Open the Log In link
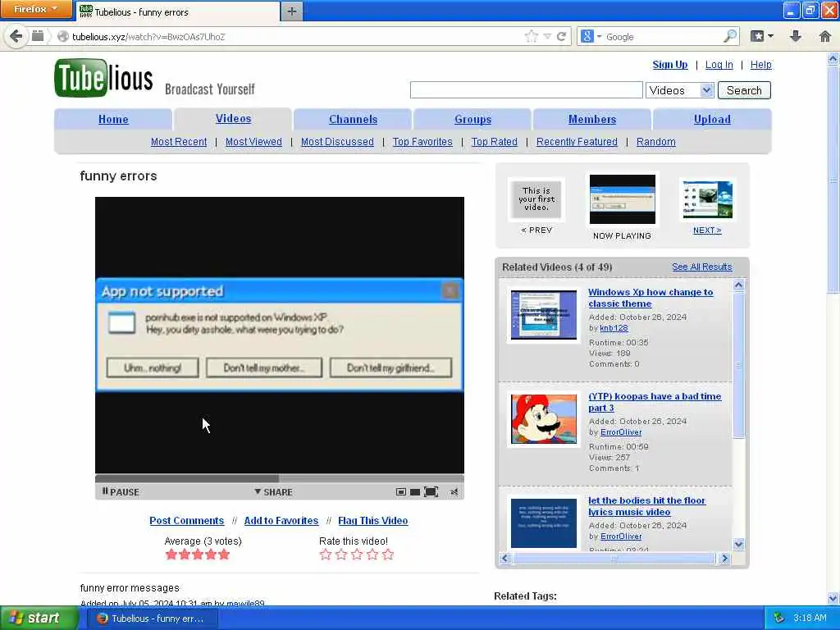840x630 pixels. [719, 64]
